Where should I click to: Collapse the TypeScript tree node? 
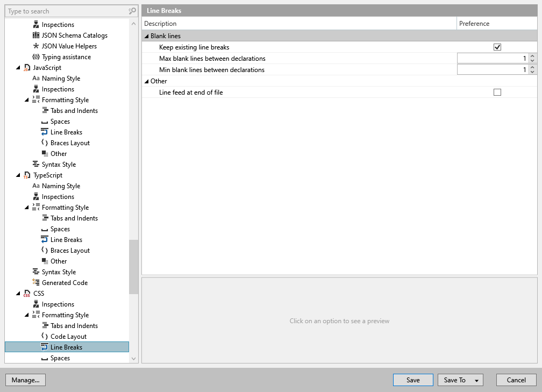point(18,175)
